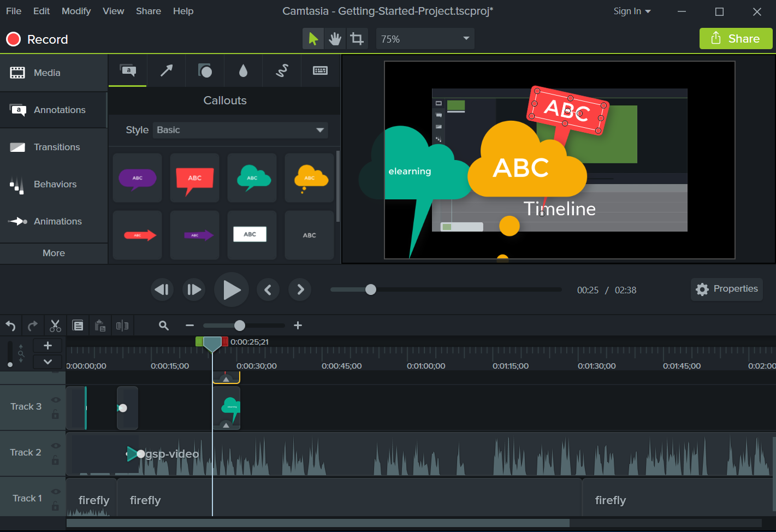Open the Sketch Motion annotations
Screen dimensions: 776x532
pos(282,70)
